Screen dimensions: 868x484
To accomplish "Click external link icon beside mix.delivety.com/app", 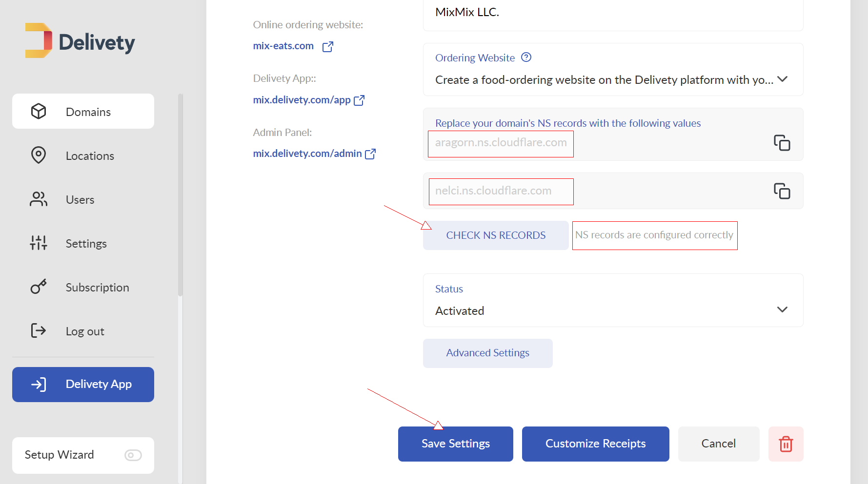I will (x=359, y=100).
